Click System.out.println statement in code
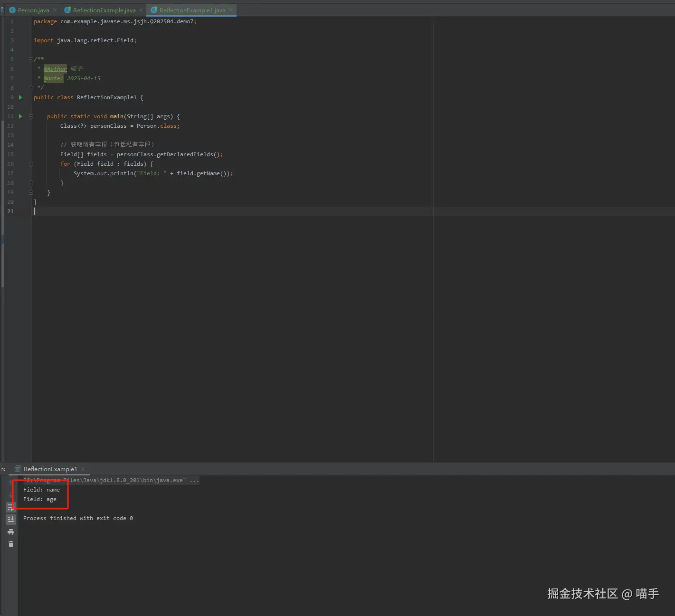This screenshot has width=675, height=616. tap(153, 173)
